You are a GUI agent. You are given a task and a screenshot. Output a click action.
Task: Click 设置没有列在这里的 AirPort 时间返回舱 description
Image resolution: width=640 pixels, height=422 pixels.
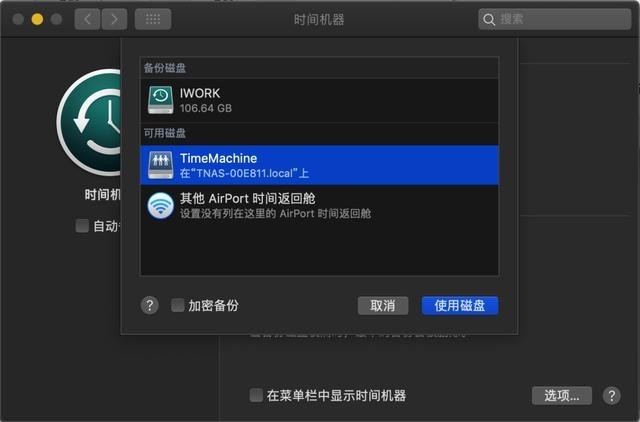(x=276, y=213)
